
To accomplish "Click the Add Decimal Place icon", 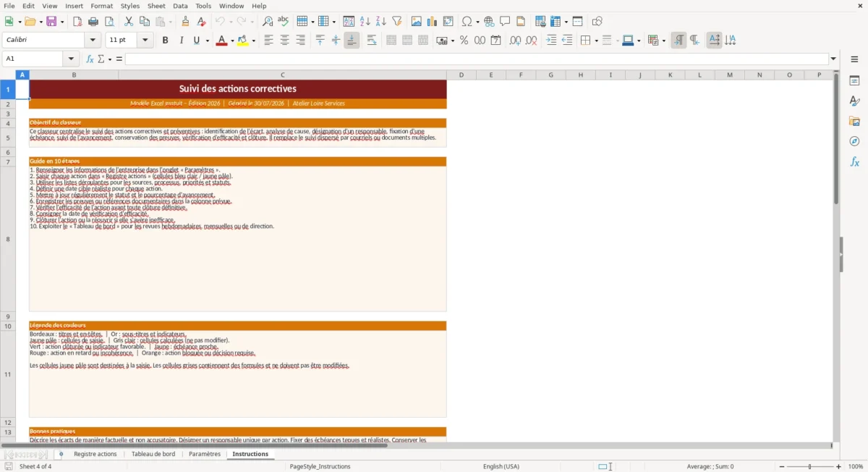I will coord(515,41).
